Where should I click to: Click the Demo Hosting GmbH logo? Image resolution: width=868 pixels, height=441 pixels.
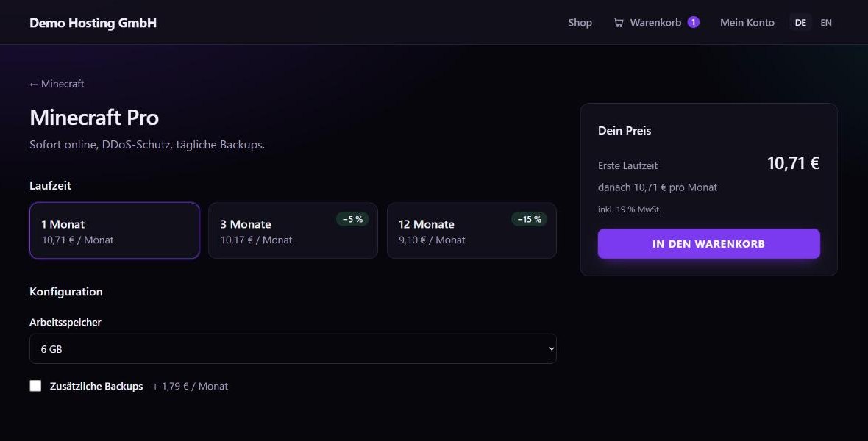pyautogui.click(x=93, y=23)
